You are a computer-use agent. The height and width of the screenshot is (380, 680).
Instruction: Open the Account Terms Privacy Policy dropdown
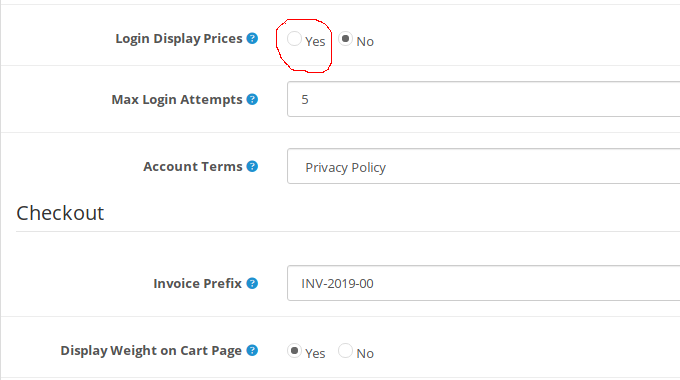(x=484, y=166)
